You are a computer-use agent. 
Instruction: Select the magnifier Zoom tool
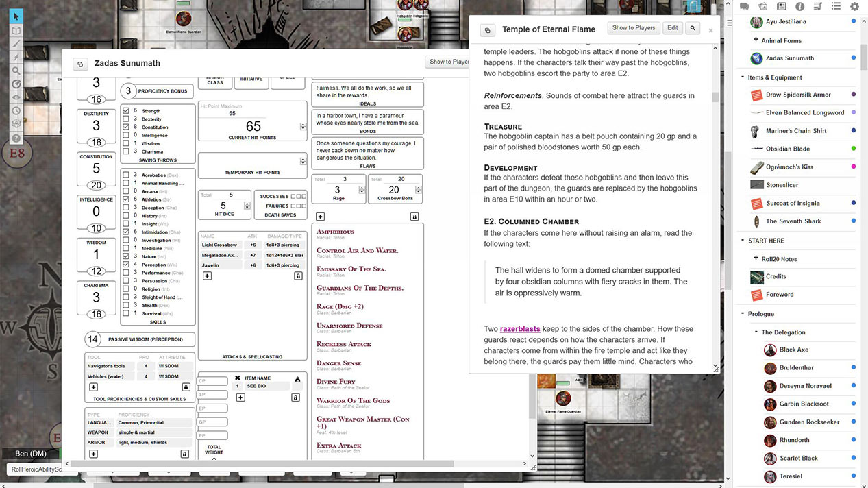(x=16, y=71)
